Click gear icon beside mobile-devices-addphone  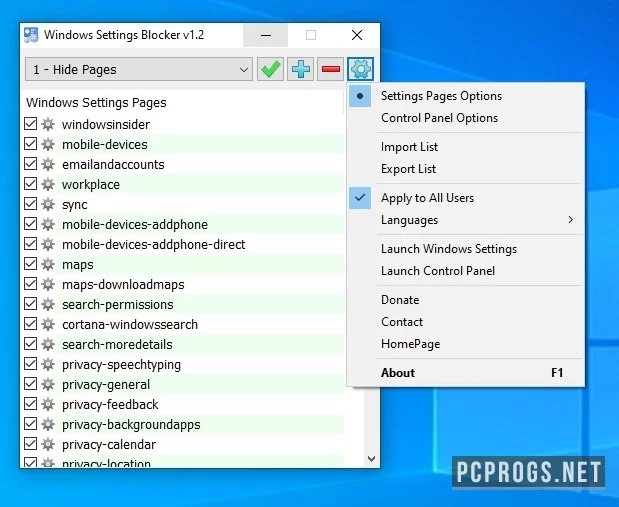pos(48,224)
